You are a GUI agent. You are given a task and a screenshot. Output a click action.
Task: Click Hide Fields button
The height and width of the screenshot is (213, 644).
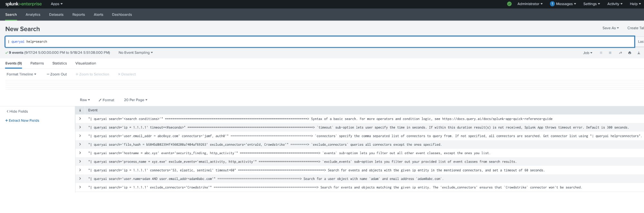[17, 111]
